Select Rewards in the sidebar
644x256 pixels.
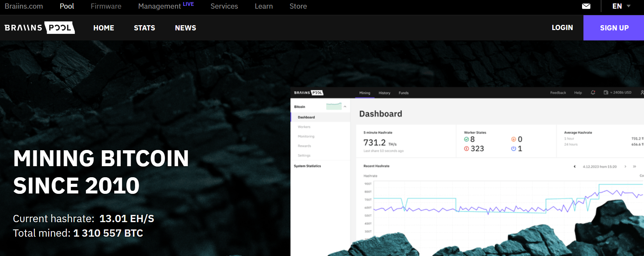pos(304,146)
